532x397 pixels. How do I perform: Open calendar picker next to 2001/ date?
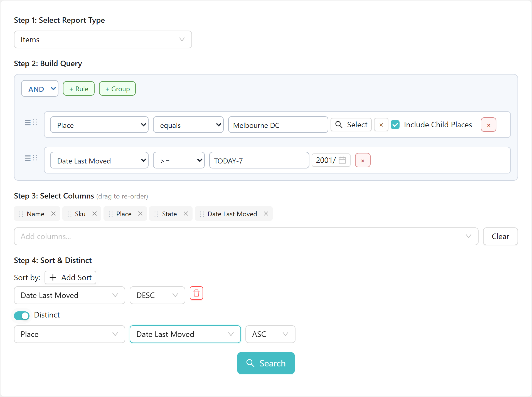click(x=342, y=160)
